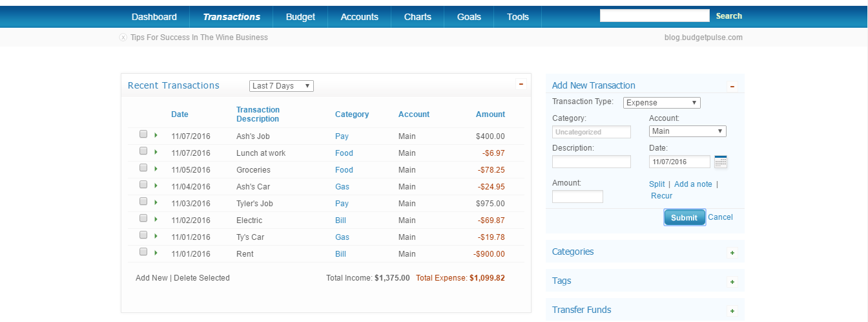
Task: Open the Last 7 Days dropdown
Action: point(282,86)
